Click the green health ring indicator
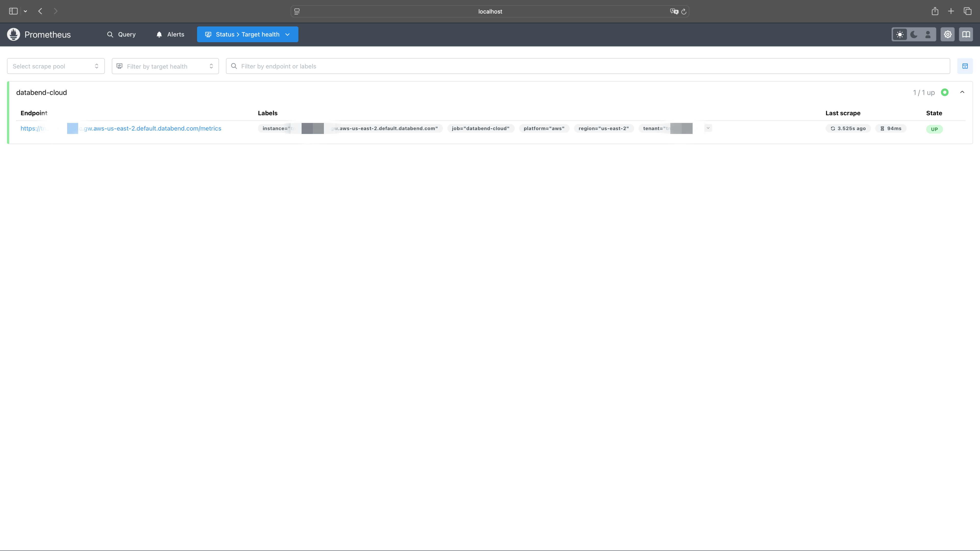Image resolution: width=980 pixels, height=551 pixels. pos(945,92)
